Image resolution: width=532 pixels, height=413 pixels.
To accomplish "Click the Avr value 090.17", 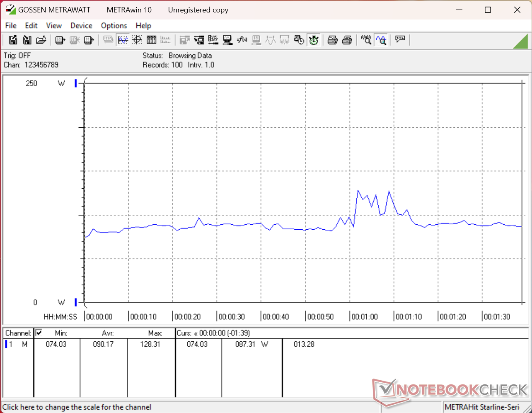I will point(103,344).
